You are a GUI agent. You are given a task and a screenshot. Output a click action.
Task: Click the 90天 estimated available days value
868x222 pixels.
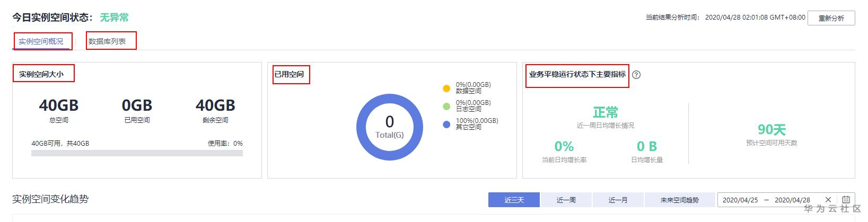coord(771,129)
